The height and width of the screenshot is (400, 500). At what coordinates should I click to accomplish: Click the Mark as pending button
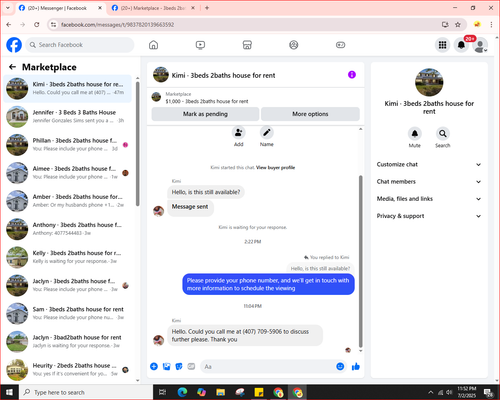[x=205, y=114]
